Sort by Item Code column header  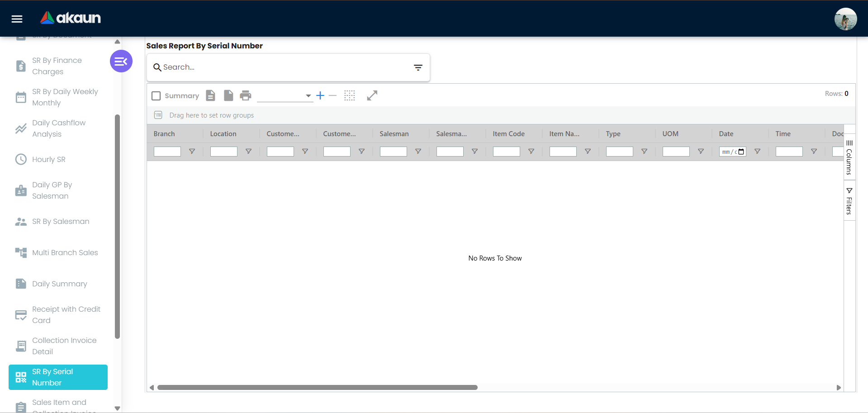coord(509,134)
